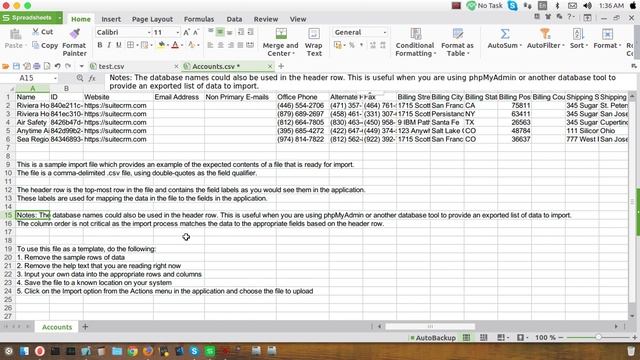640x360 pixels.
Task: Switch to the test.csv document tab
Action: pyautogui.click(x=134, y=66)
